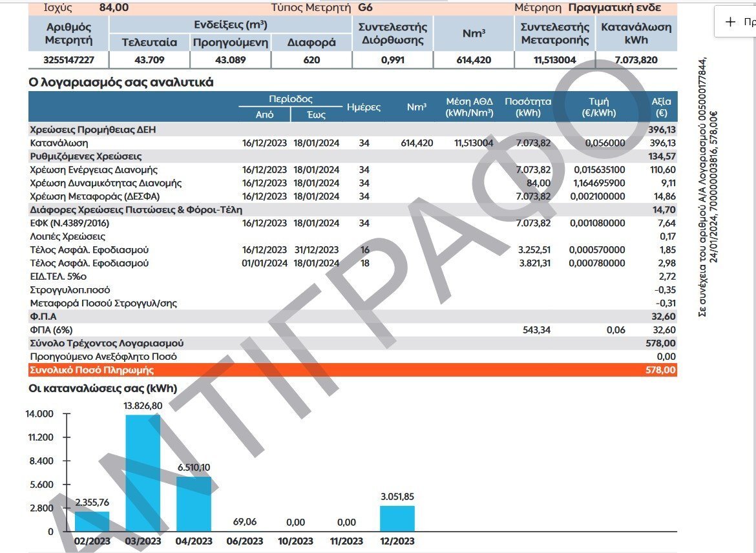The width and height of the screenshot is (756, 553).
Task: Click the Μεταφορά Ποσού Στρογγυλ/σης label
Action: click(x=103, y=304)
